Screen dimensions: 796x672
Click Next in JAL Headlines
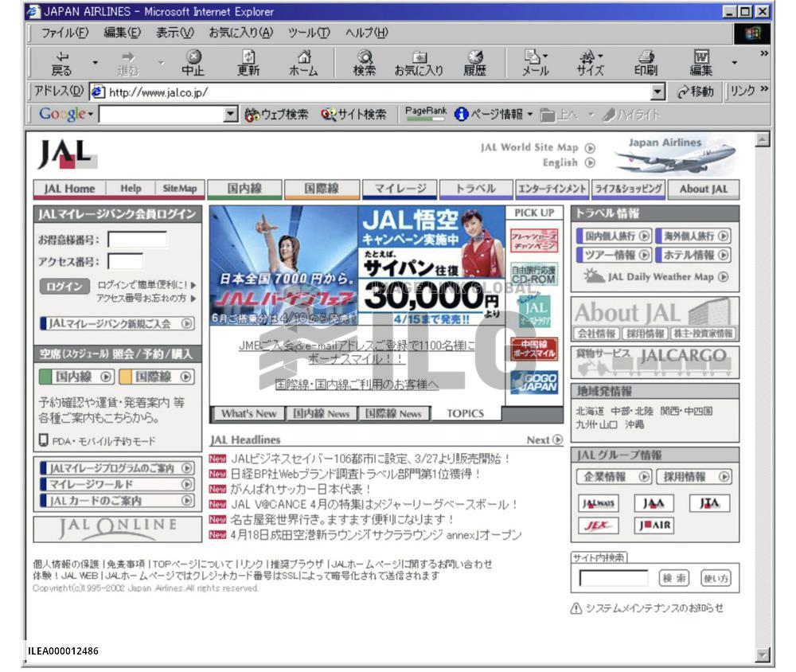click(544, 440)
